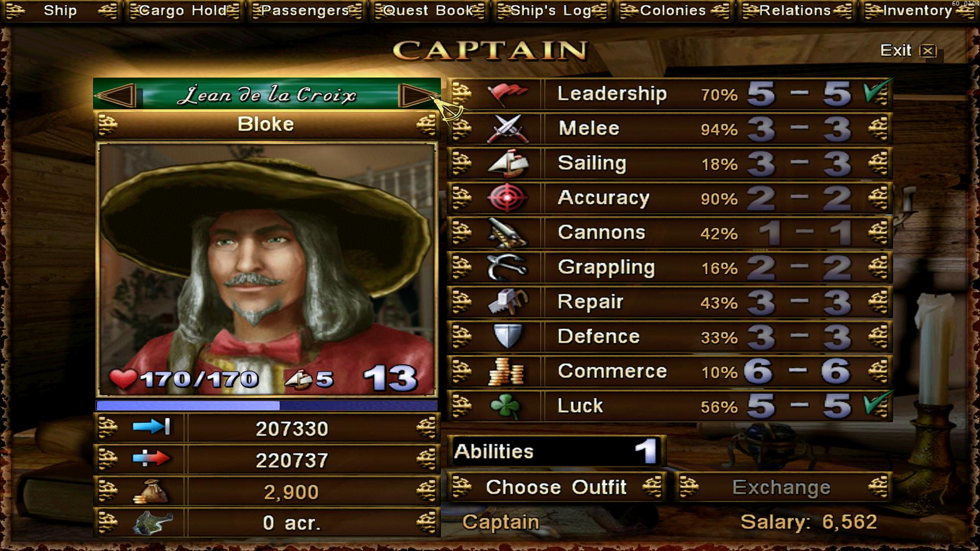Image resolution: width=980 pixels, height=551 pixels.
Task: Show previous character with left arrow
Action: point(116,95)
